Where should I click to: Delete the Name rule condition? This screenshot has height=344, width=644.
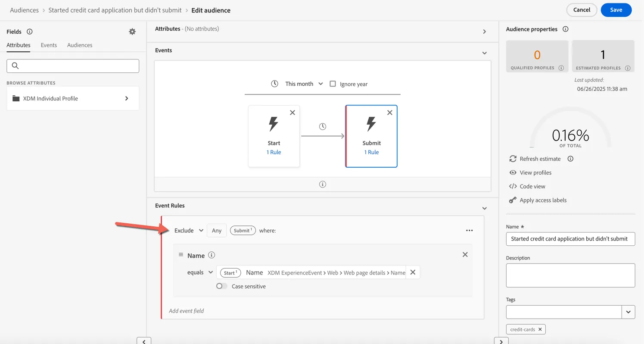pos(465,255)
